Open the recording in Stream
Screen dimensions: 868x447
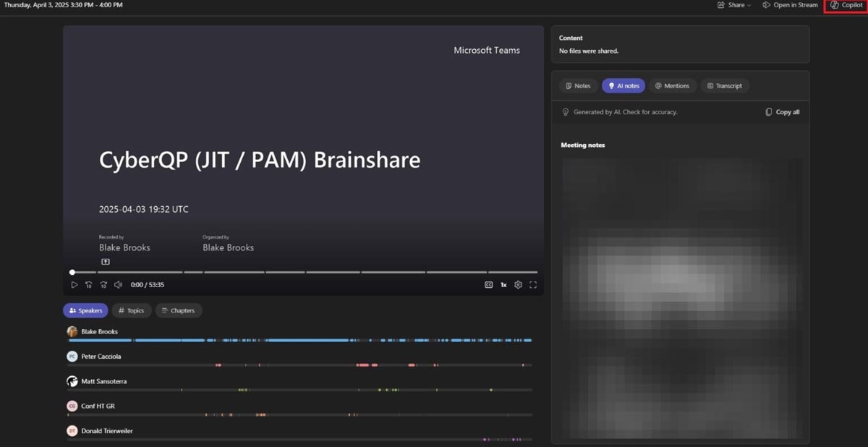790,5
